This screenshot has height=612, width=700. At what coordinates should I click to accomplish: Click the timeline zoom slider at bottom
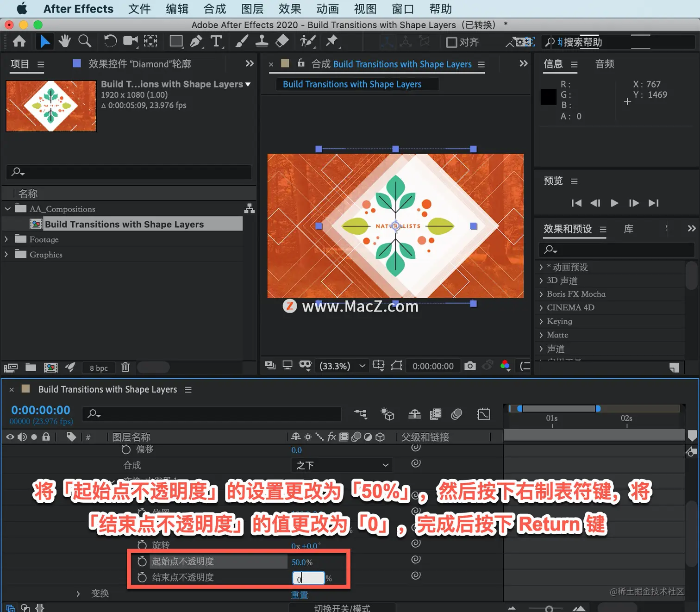pyautogui.click(x=549, y=608)
